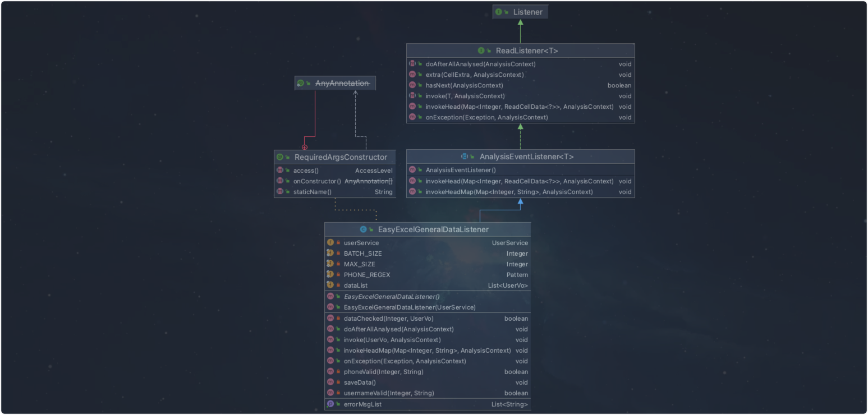Image resolution: width=868 pixels, height=415 pixels.
Task: Click the property icon of errorMsgList
Action: (330, 404)
